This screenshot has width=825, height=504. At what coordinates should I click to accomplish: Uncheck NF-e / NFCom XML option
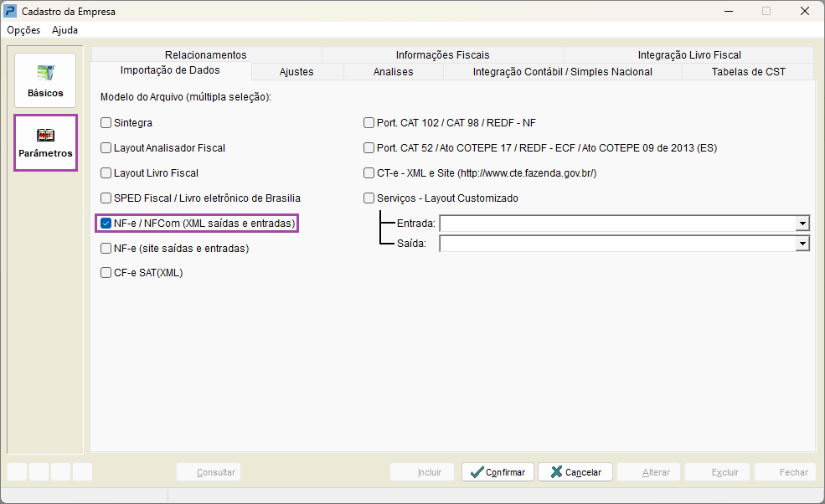click(x=106, y=224)
